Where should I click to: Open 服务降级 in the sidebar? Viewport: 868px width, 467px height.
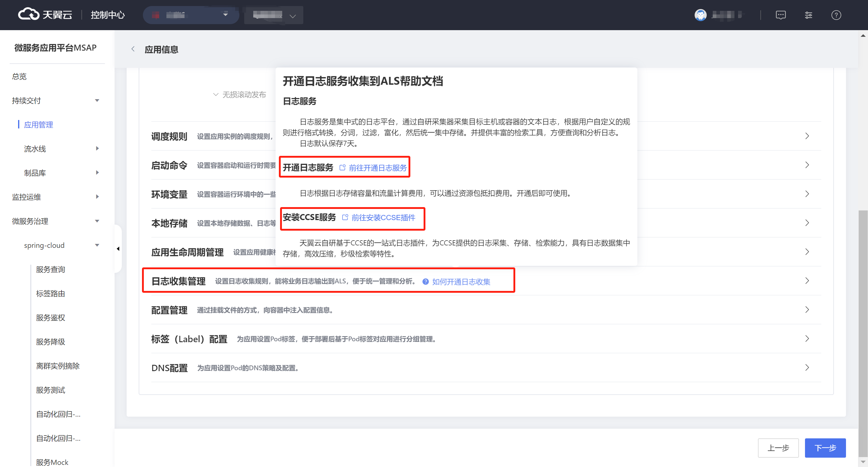51,342
